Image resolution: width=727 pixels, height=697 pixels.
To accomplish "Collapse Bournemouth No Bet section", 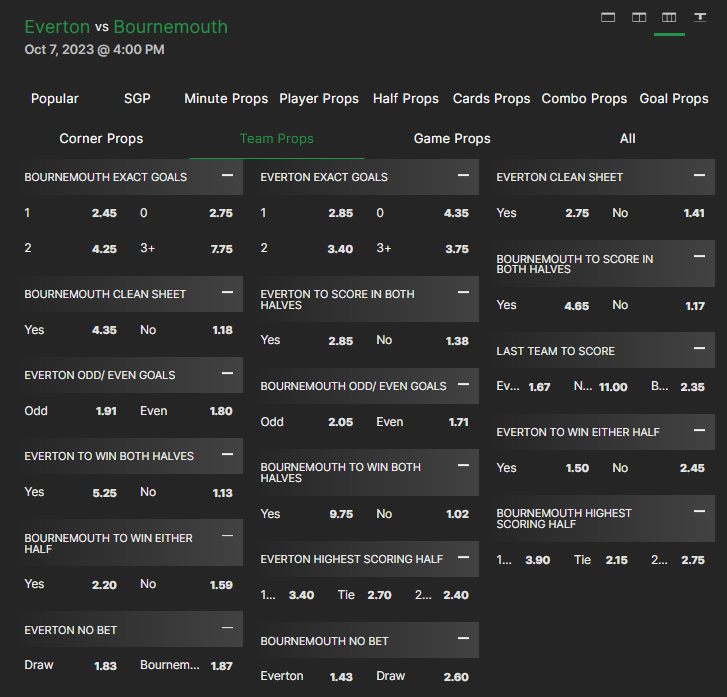I will (x=463, y=639).
